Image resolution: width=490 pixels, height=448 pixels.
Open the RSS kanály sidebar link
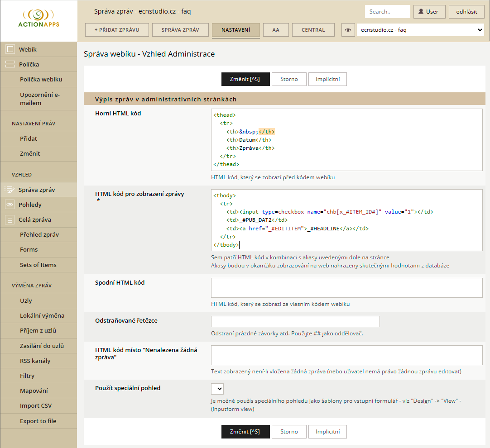[x=35, y=361]
